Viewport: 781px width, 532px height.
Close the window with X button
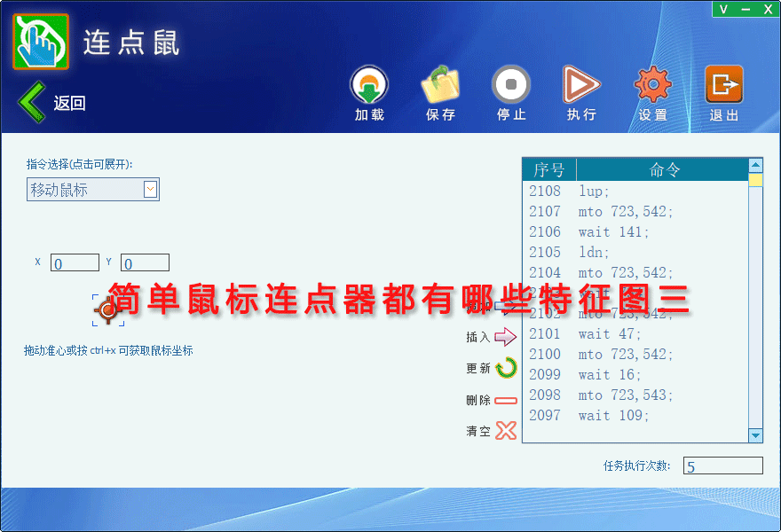768,9
